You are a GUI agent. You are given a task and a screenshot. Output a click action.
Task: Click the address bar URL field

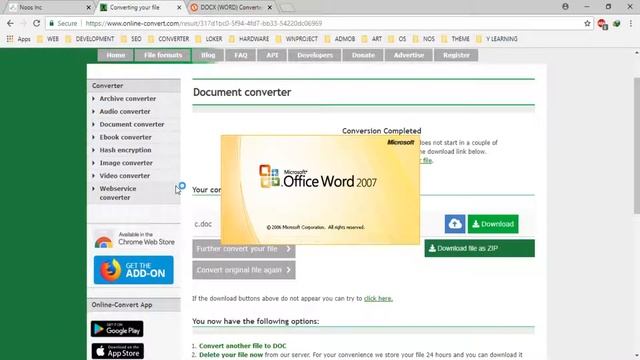pos(318,23)
